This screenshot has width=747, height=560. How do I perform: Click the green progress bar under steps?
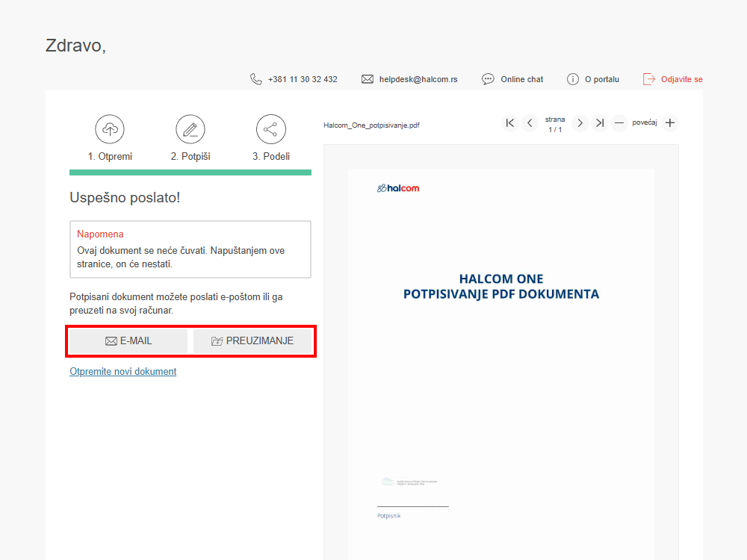click(190, 172)
